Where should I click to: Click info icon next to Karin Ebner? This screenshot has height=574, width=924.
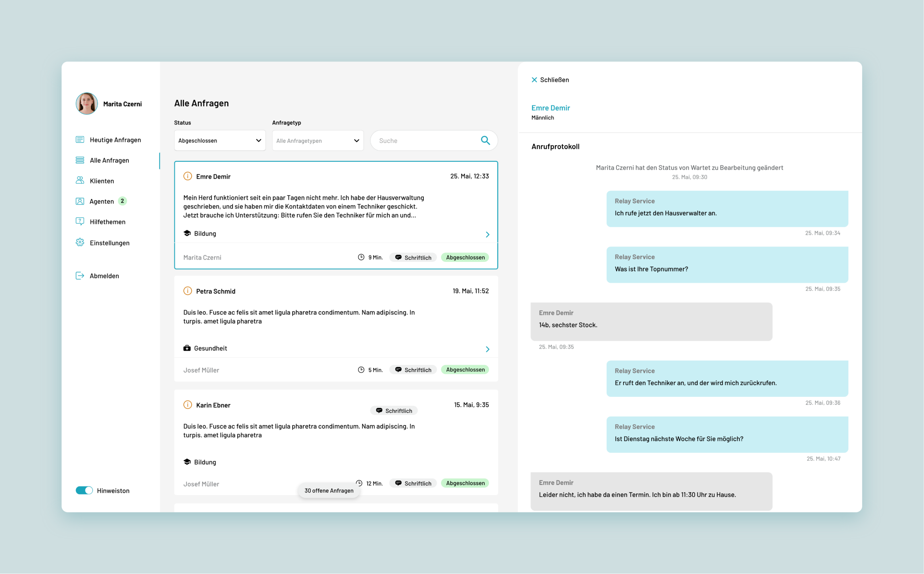point(187,405)
